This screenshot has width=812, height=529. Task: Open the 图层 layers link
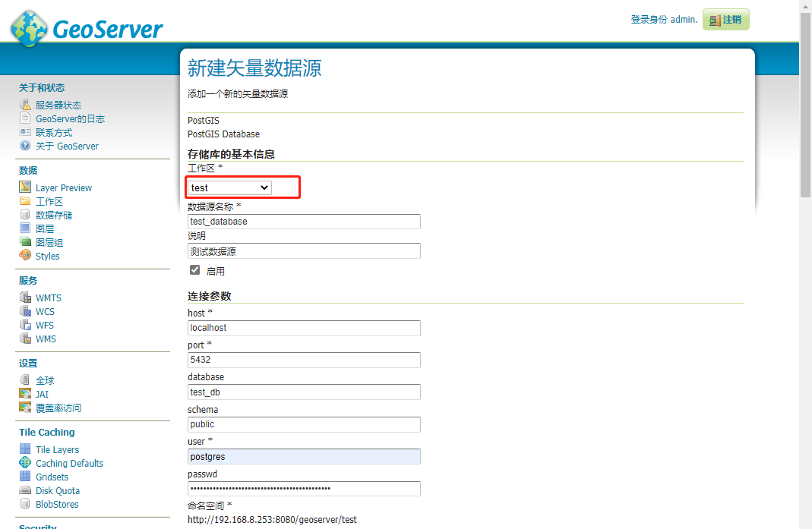tap(45, 228)
